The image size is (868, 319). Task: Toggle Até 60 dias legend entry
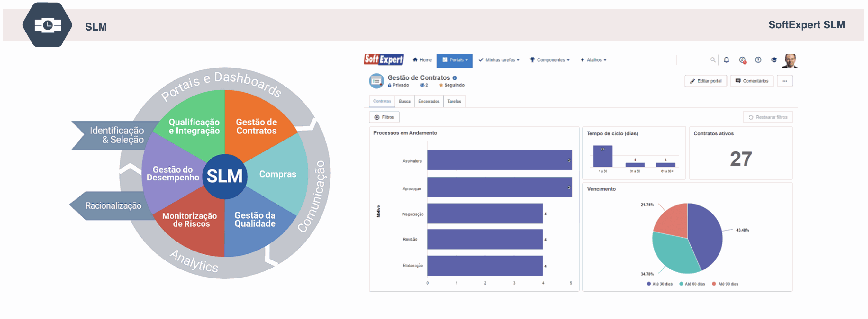click(692, 284)
